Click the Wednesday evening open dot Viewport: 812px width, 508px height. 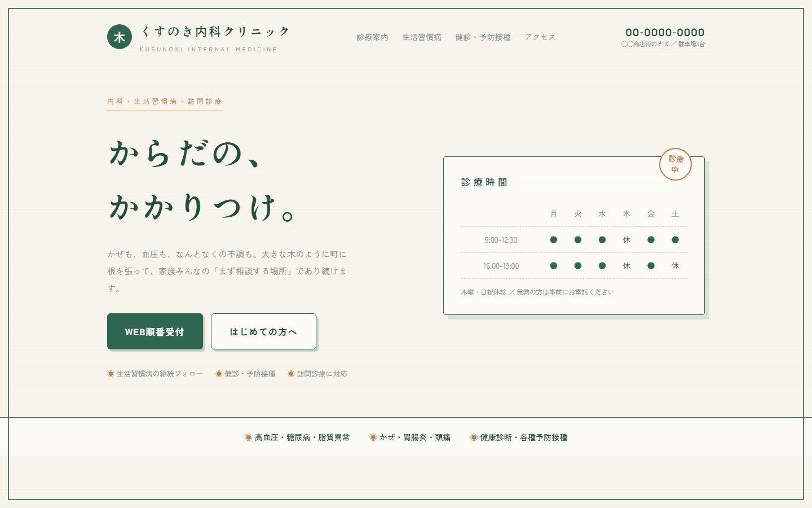(602, 266)
